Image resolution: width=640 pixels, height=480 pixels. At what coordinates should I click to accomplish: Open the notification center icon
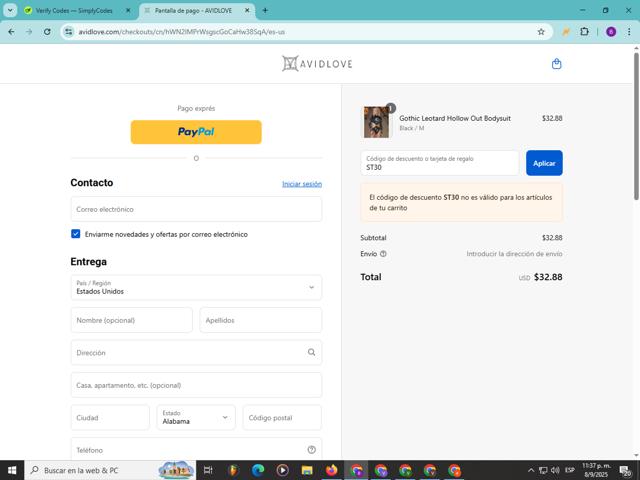coord(625,471)
